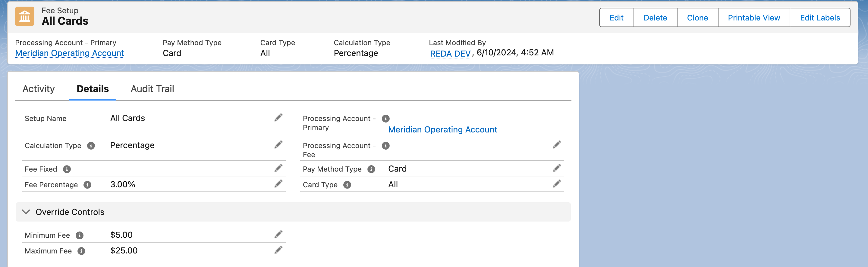Edit Calculation Type via pencil icon
Viewport: 868px width, 267px height.
coord(278,145)
